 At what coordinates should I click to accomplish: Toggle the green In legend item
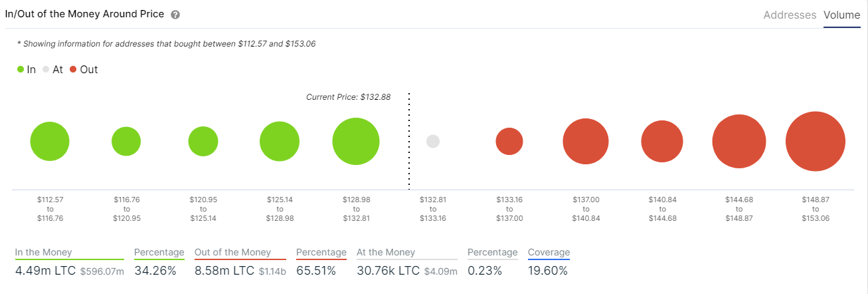27,69
